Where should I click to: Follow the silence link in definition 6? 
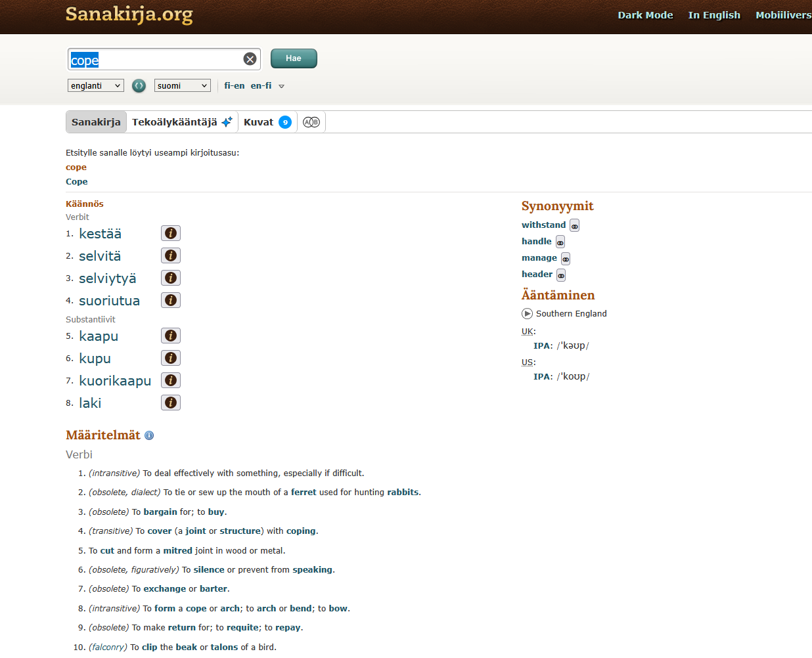[x=209, y=569]
